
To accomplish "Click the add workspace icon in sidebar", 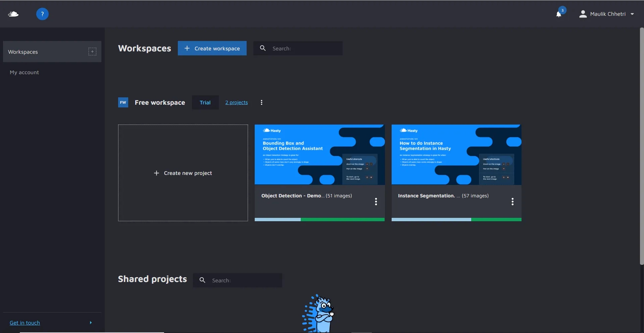I will coord(92,52).
